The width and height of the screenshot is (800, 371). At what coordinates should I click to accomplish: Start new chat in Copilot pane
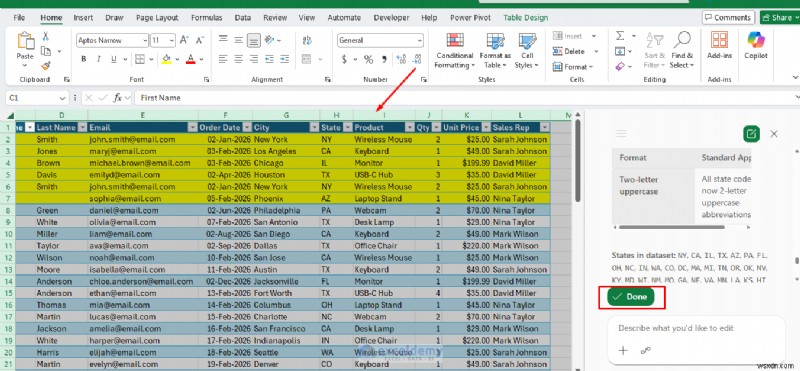(751, 134)
